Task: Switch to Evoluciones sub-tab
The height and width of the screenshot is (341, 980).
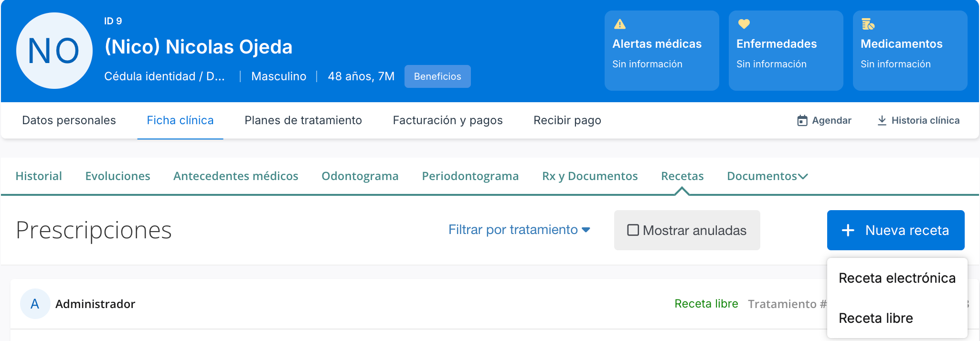Action: pos(117,176)
